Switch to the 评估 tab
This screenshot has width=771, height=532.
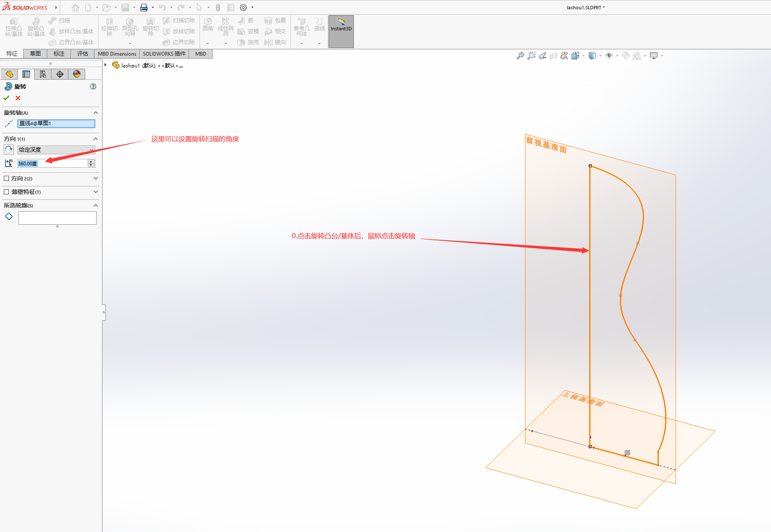(x=83, y=54)
